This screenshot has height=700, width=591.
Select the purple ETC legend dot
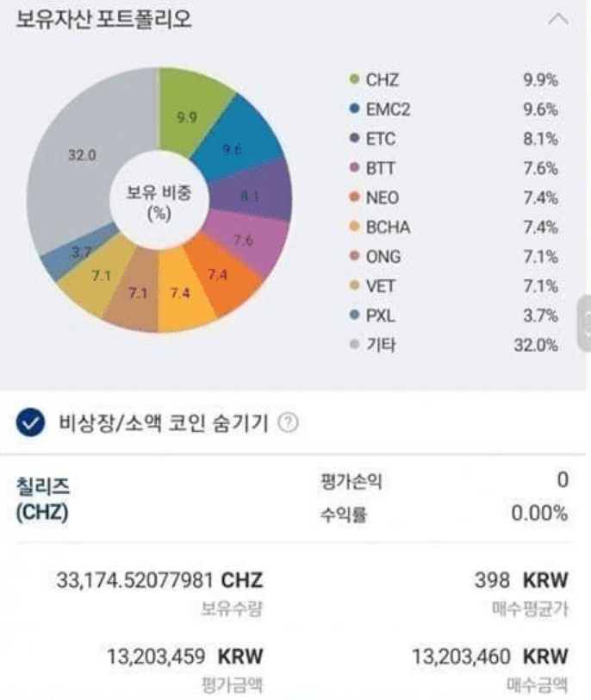(x=355, y=139)
